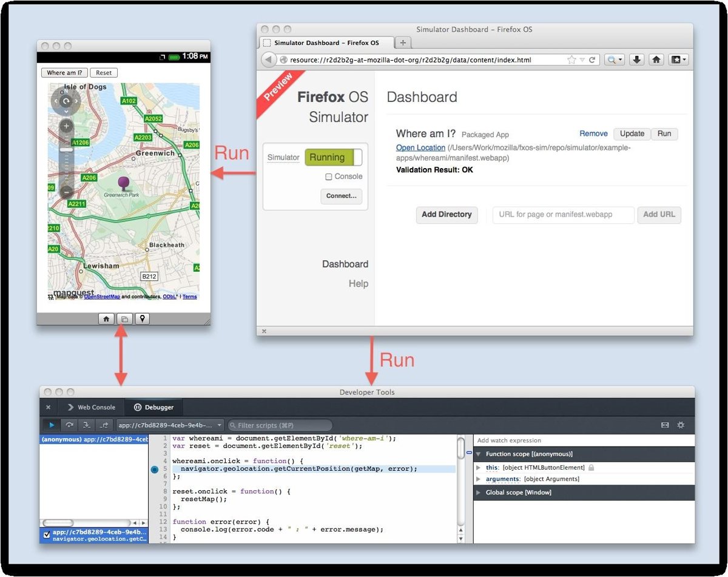Screen dimensions: 728x577
Task: Enable the Console checkbox
Action: pos(329,177)
